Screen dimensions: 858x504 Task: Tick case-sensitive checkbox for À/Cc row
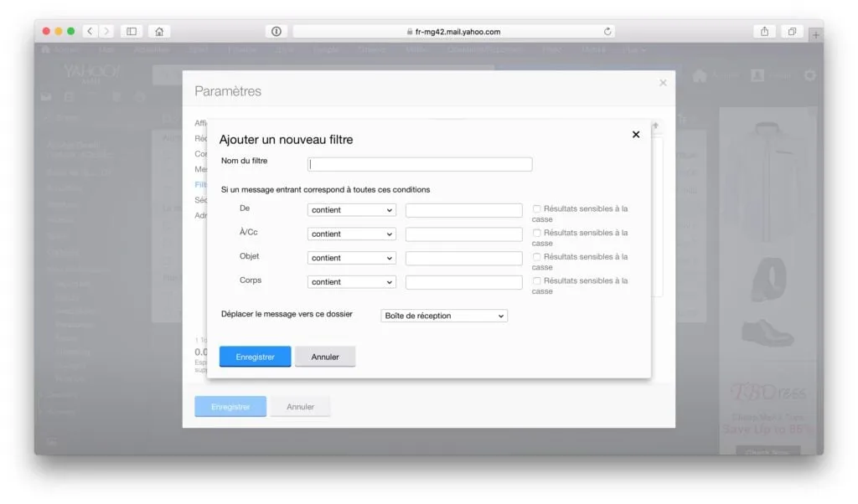[x=537, y=234]
